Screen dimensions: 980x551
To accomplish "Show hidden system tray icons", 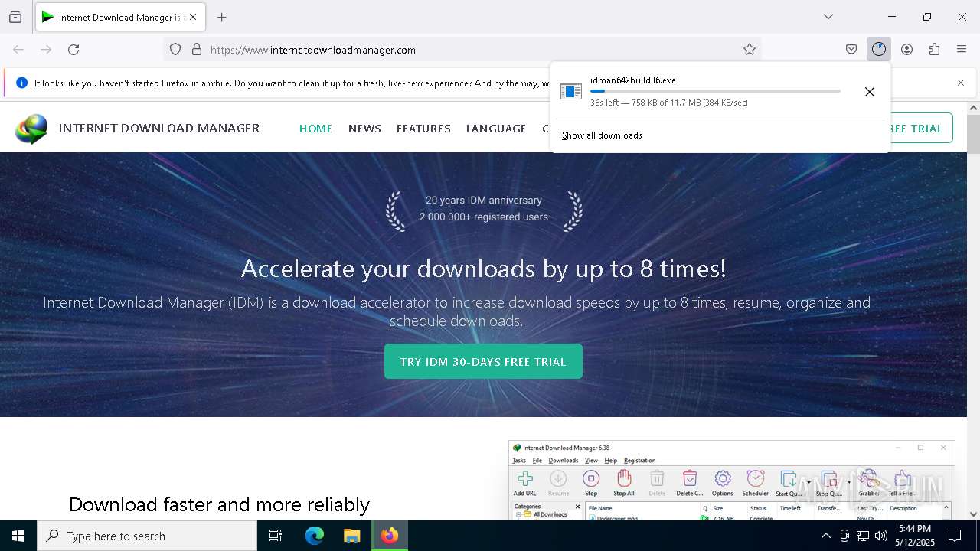I will point(825,536).
